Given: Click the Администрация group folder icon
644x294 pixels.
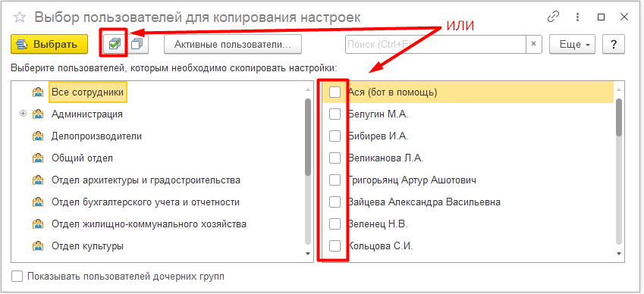Looking at the screenshot, I should [38, 114].
